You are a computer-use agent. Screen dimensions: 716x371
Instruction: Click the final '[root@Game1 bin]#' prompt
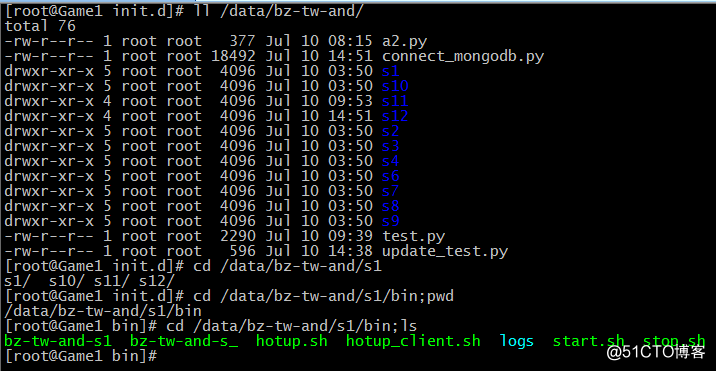pos(81,356)
